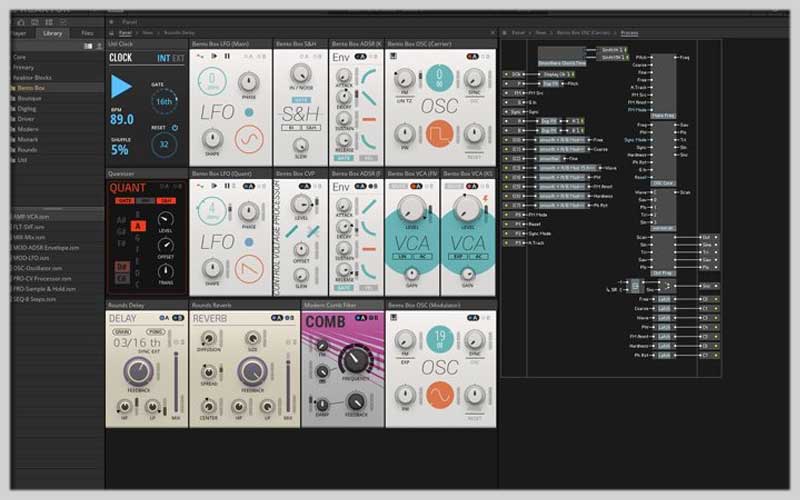Click the A badge in the Comb header
Screen dimensions: 800x500
pyautogui.click(x=361, y=317)
